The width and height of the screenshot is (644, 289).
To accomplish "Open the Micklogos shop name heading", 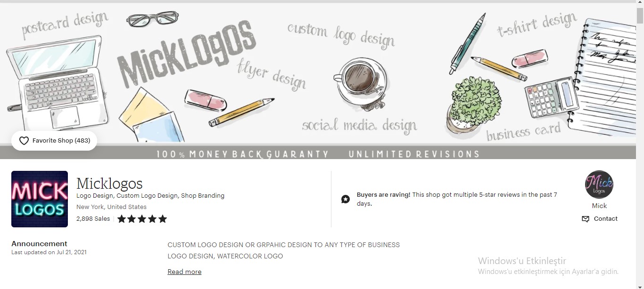I will click(109, 183).
